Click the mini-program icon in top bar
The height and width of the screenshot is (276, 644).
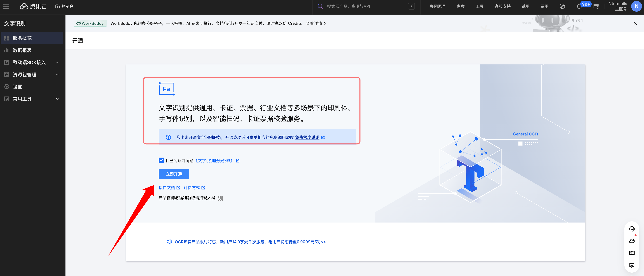point(562,6)
